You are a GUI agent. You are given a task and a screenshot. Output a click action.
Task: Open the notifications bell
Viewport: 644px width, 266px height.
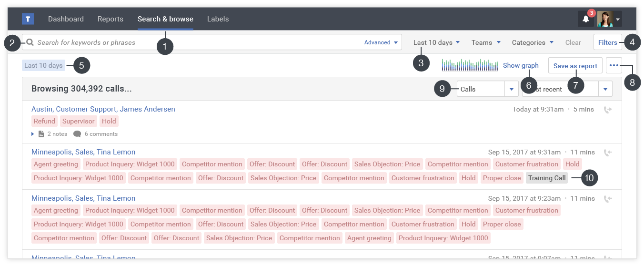click(x=586, y=19)
